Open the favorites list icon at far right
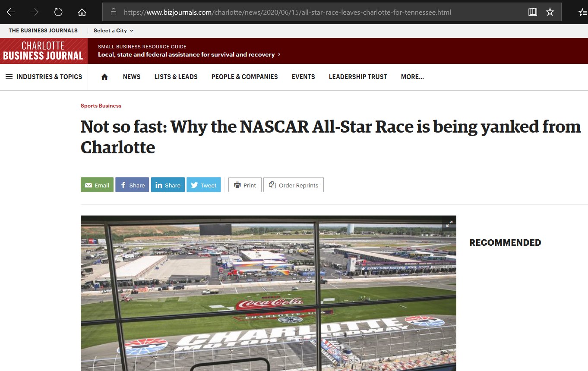The image size is (588, 371). point(583,12)
